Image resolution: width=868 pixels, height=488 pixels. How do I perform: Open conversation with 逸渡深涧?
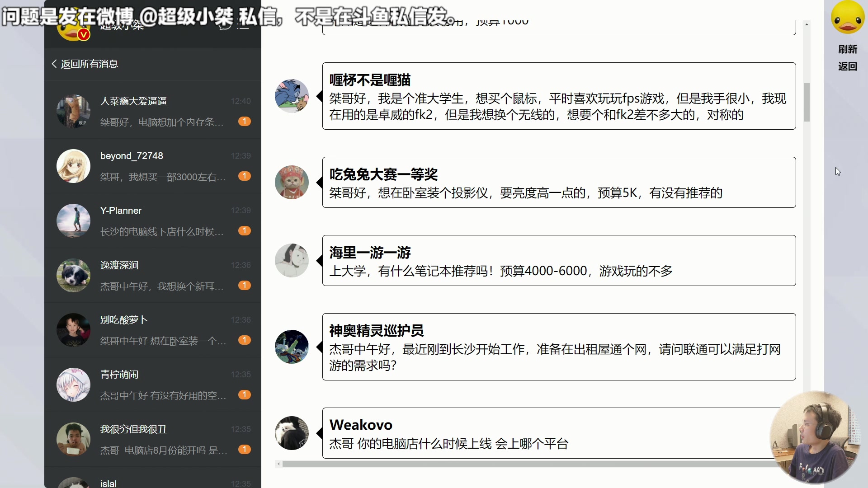(x=153, y=275)
